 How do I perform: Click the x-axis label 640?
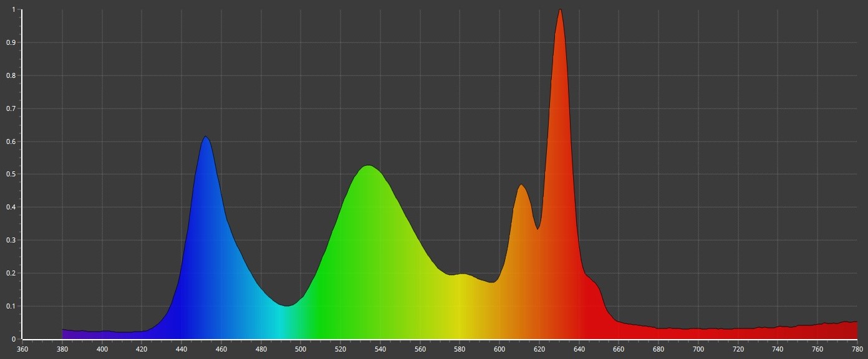coord(579,350)
